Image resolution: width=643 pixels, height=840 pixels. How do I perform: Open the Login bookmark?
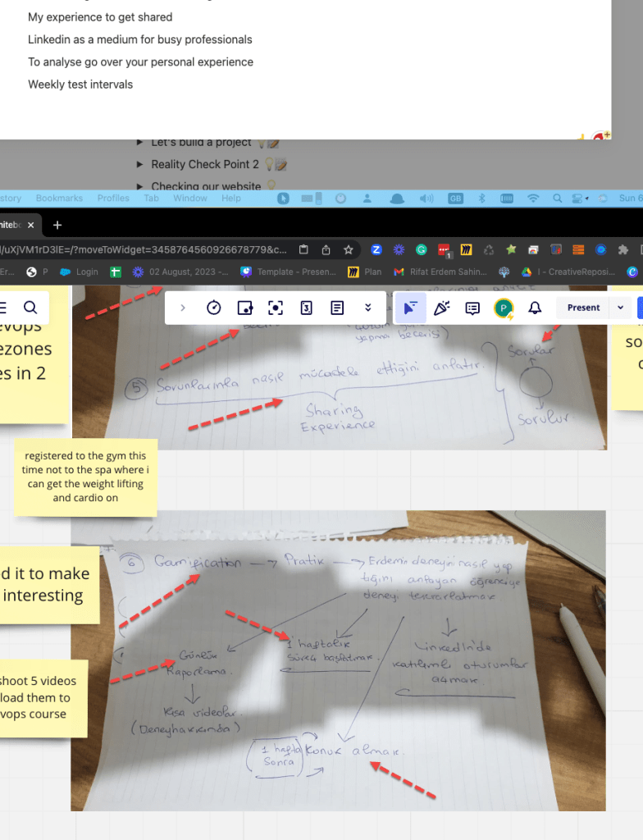(80, 272)
